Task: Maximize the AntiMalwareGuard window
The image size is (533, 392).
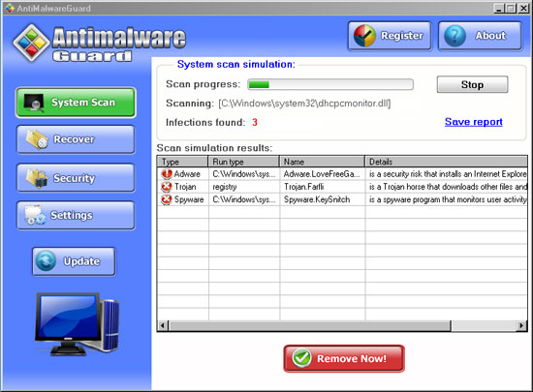Action: (x=511, y=8)
